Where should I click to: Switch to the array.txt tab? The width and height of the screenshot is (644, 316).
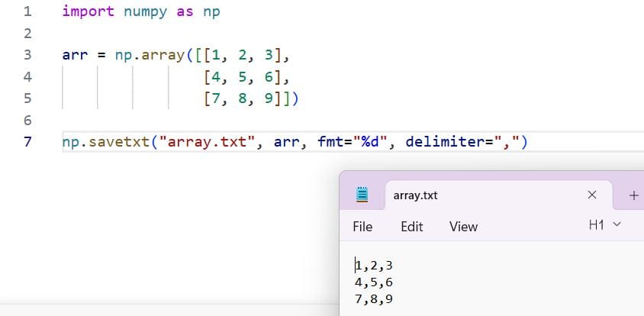click(x=498, y=195)
